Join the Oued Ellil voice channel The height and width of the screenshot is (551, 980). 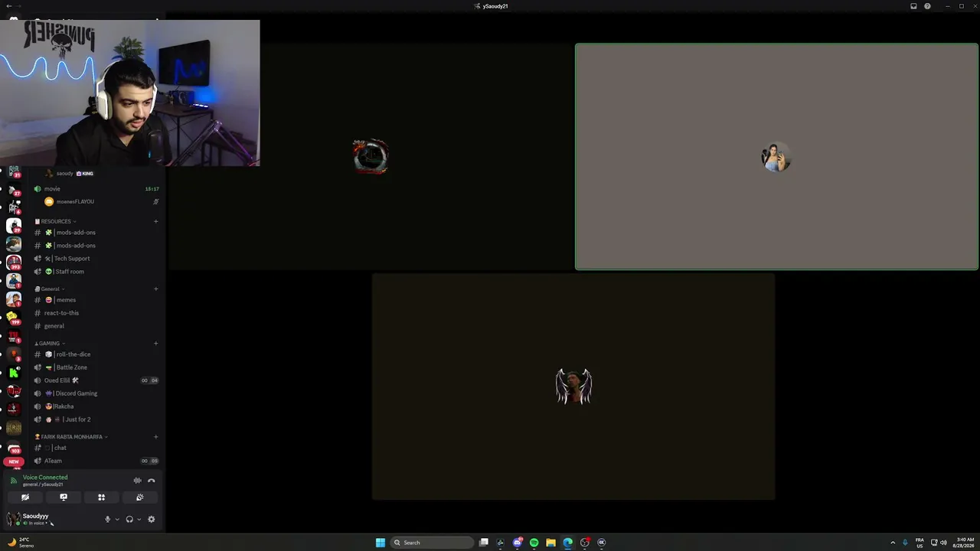point(96,380)
